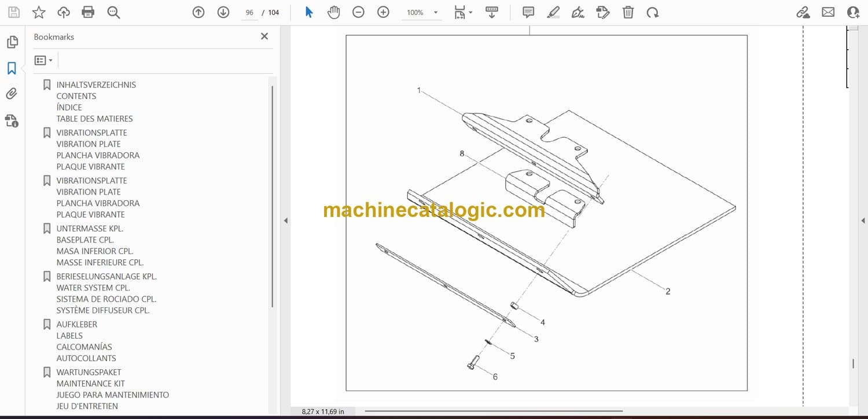
Task: Open the find text search tool
Action: pyautogui.click(x=113, y=12)
